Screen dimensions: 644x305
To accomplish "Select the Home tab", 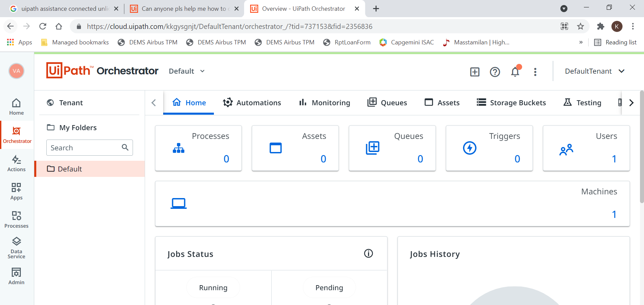I will pos(189,103).
